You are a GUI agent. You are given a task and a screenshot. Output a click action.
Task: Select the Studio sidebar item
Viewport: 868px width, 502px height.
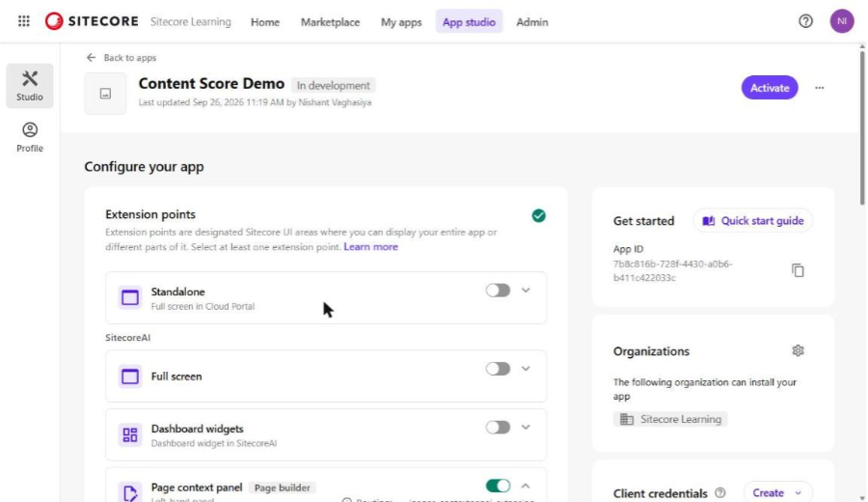point(30,86)
